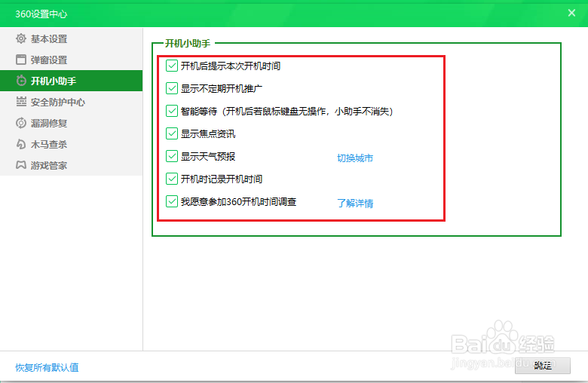Image resolution: width=588 pixels, height=383 pixels.
Task: Disable 我愿意参加360开机时间调查 checkbox
Action: pyautogui.click(x=172, y=201)
